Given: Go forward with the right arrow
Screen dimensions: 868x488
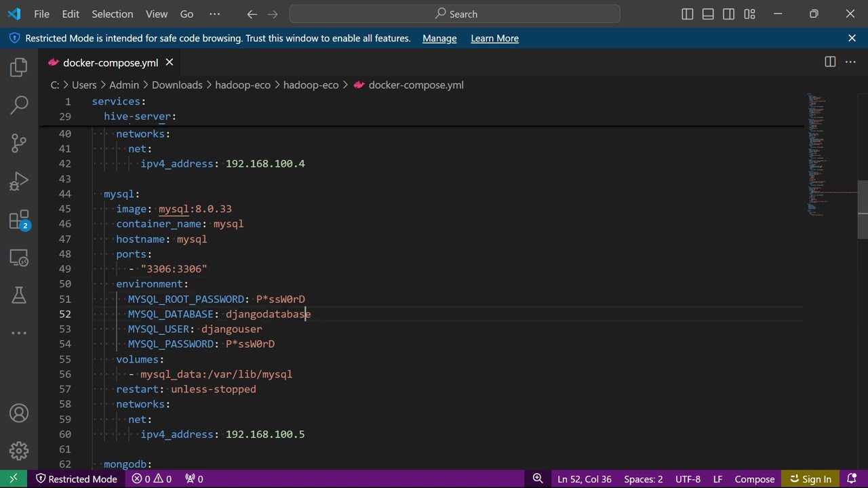Looking at the screenshot, I should tap(273, 14).
